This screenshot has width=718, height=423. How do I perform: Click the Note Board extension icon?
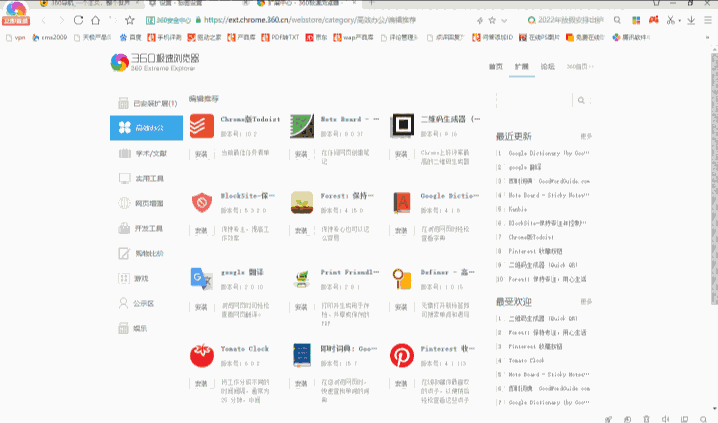point(302,126)
